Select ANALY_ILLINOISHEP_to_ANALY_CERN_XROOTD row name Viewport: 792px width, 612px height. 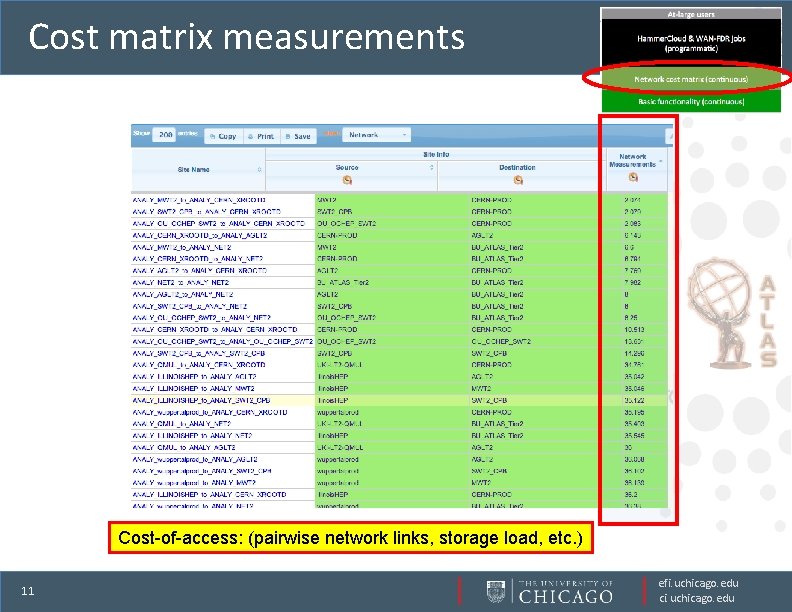[x=209, y=494]
